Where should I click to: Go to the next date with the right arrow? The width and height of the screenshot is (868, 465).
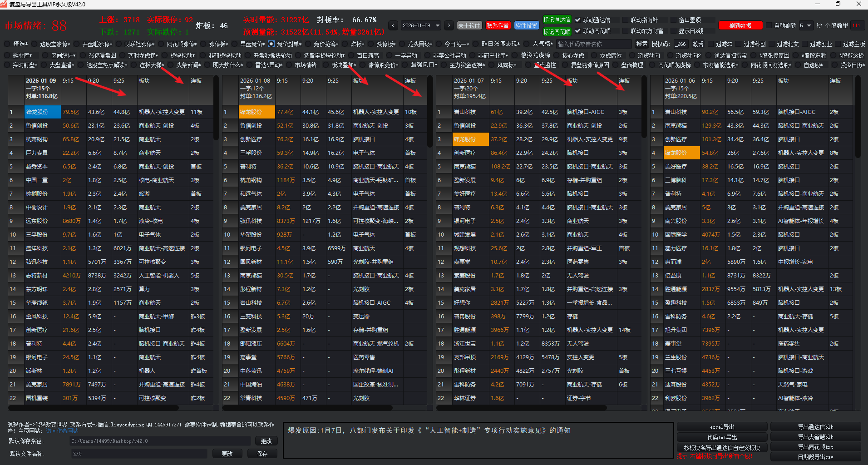click(x=449, y=25)
